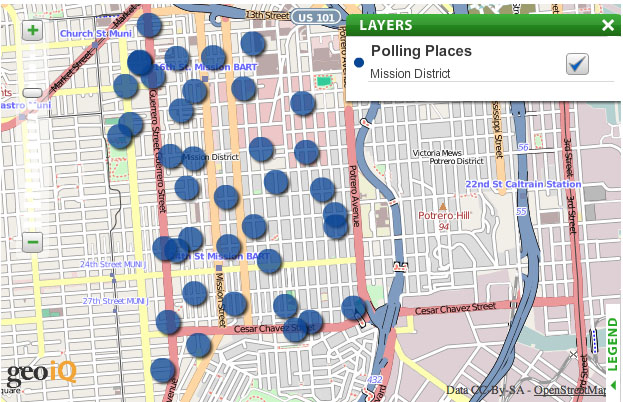Click the Mission District subtitle in Layers
Screen dimensions: 623x402
point(410,73)
